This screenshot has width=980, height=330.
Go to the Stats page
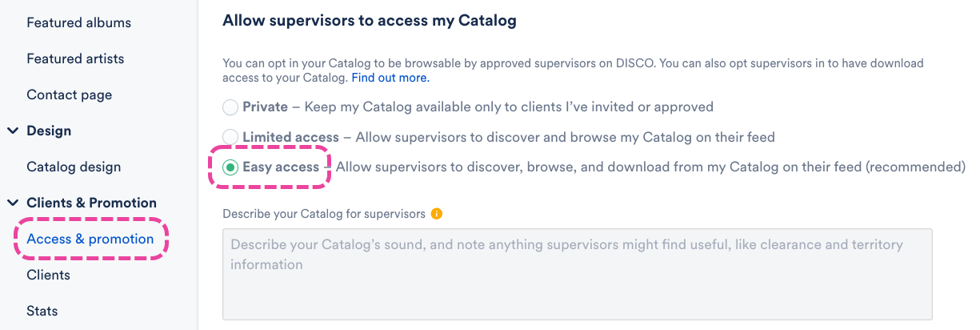[x=42, y=311]
